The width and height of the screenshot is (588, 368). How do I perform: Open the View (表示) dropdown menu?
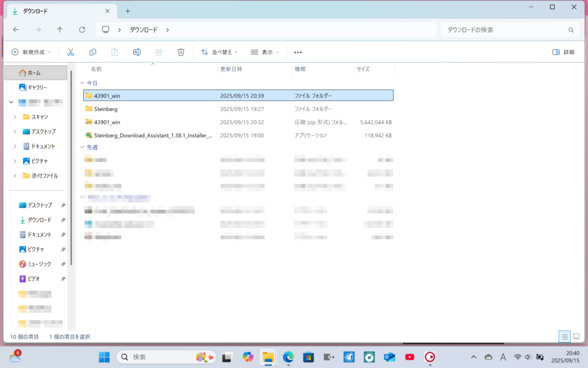(x=264, y=52)
